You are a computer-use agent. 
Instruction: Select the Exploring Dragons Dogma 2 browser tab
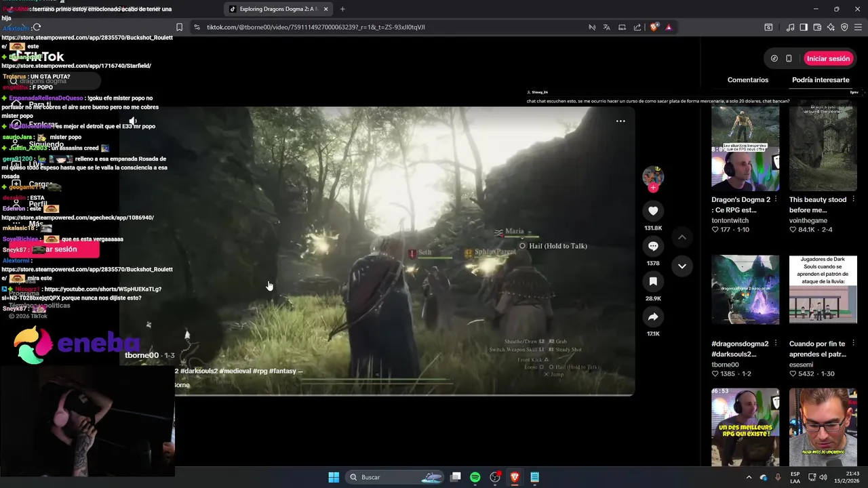(278, 9)
